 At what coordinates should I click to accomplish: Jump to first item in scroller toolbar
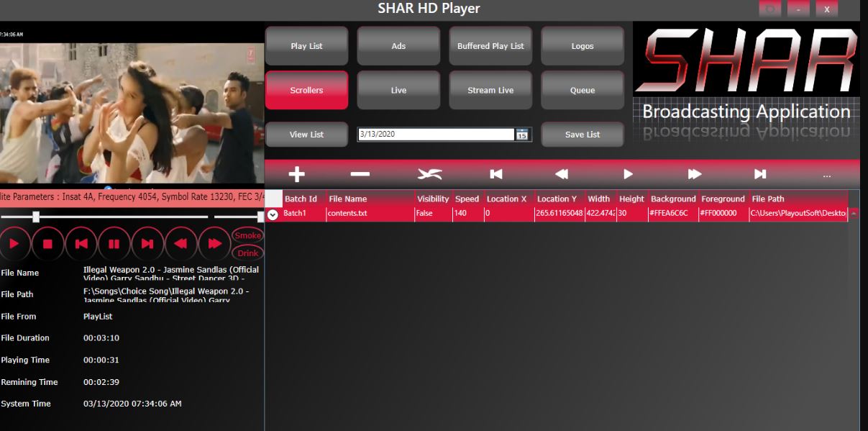[x=495, y=174]
